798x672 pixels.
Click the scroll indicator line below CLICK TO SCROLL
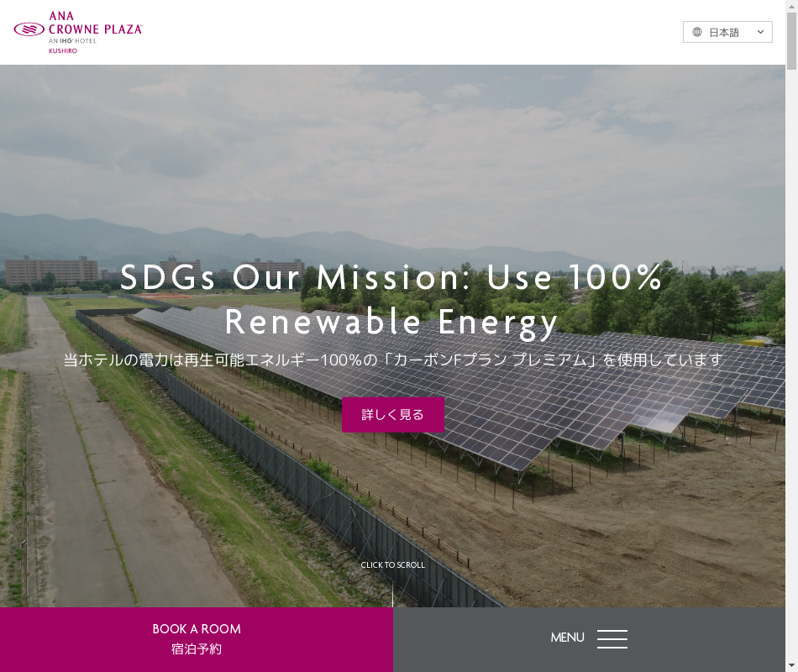tap(392, 595)
